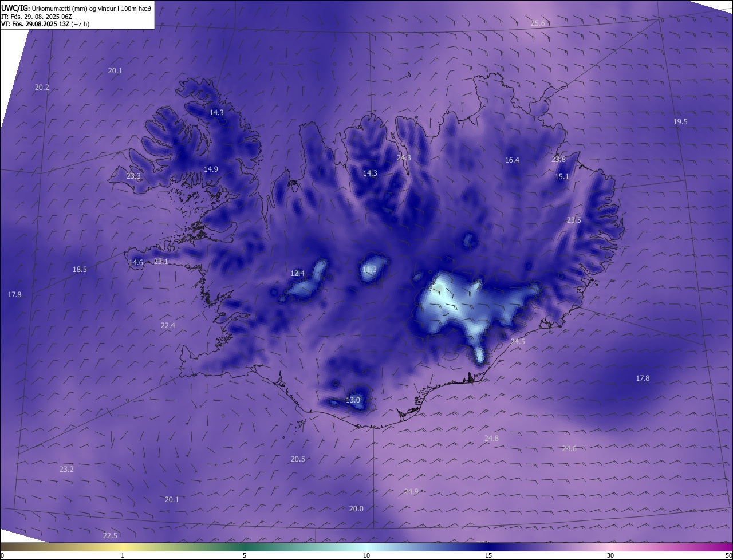Select the 20.0 value label
The image size is (733, 560).
[x=356, y=508]
